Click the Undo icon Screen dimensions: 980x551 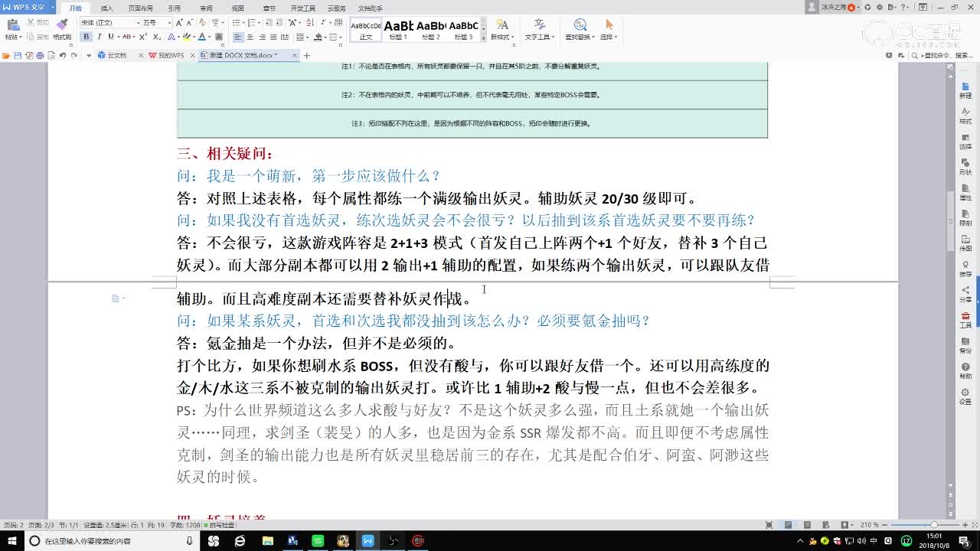(62, 55)
